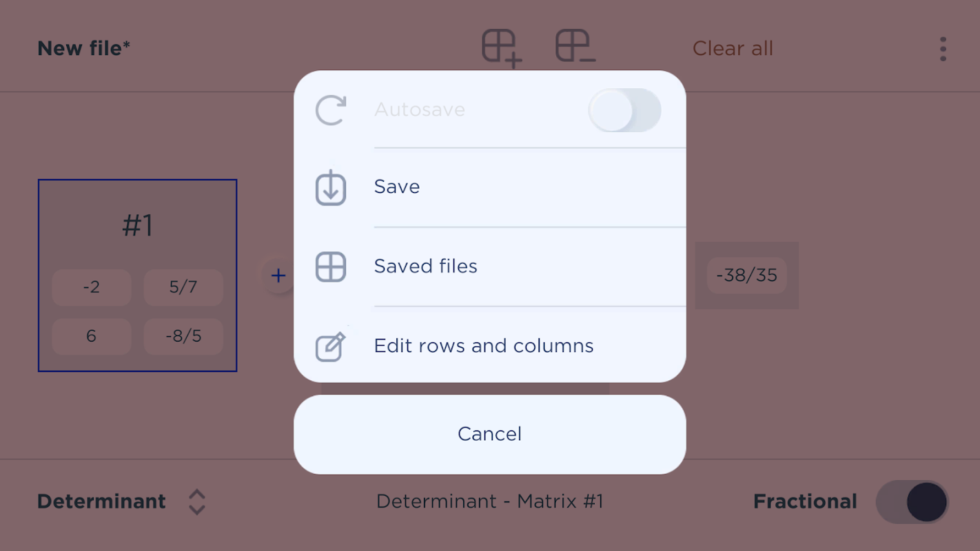Choose Edit rows and columns

coord(483,346)
